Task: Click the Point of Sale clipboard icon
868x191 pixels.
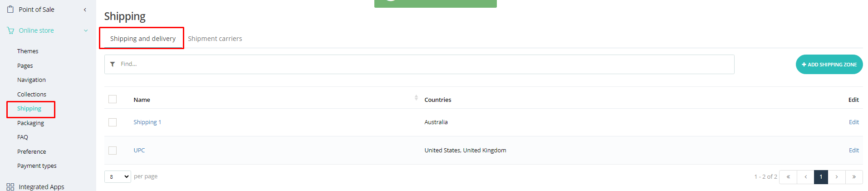Action: 10,9
